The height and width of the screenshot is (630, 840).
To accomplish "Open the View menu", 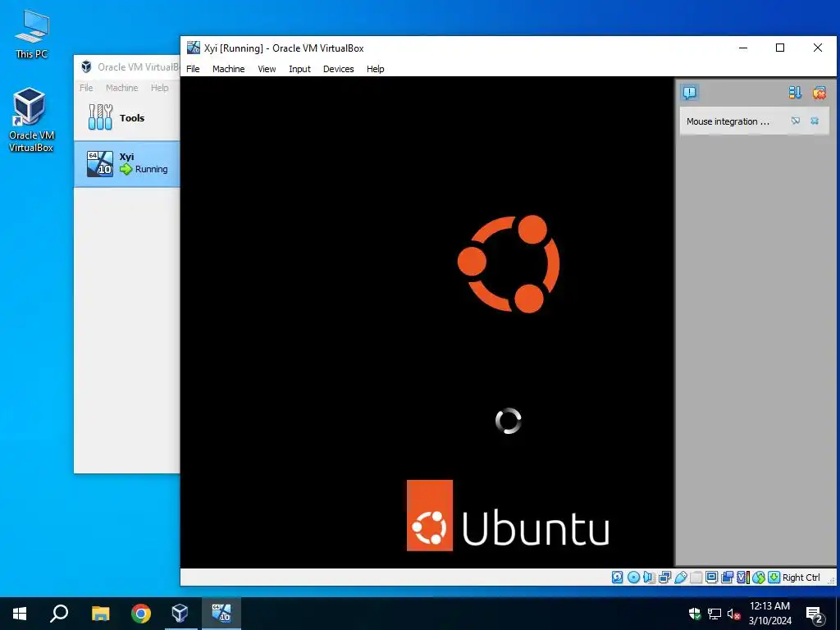I will coord(267,69).
